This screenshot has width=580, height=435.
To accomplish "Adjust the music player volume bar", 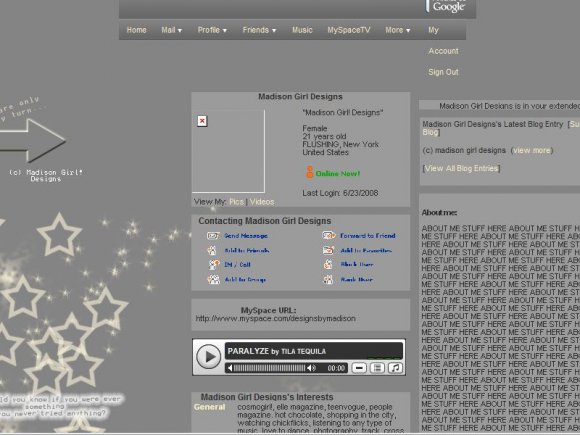I will tap(270, 368).
